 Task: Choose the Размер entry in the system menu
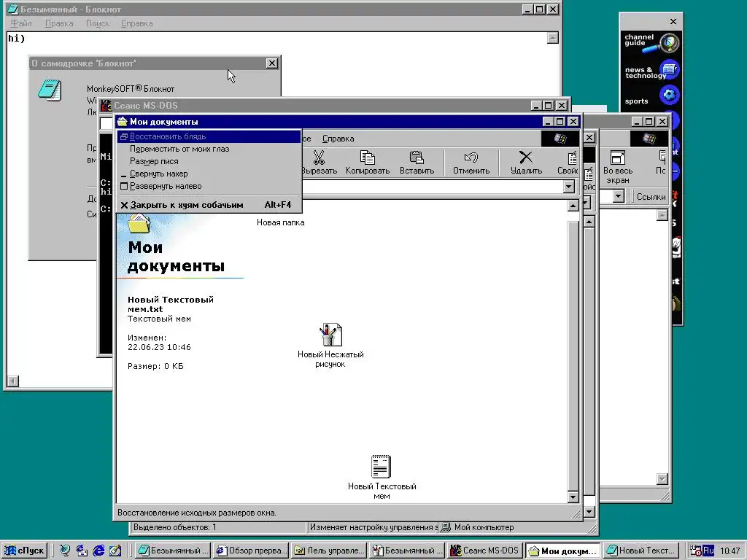click(209, 161)
